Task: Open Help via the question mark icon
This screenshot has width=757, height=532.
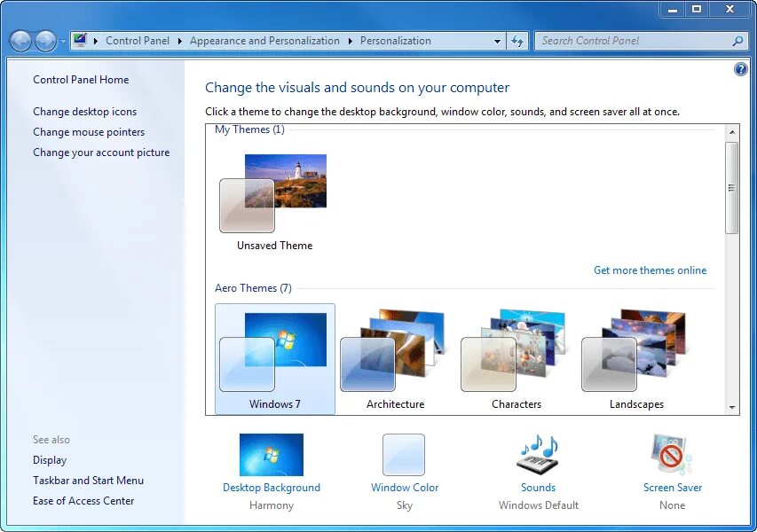Action: (x=741, y=69)
